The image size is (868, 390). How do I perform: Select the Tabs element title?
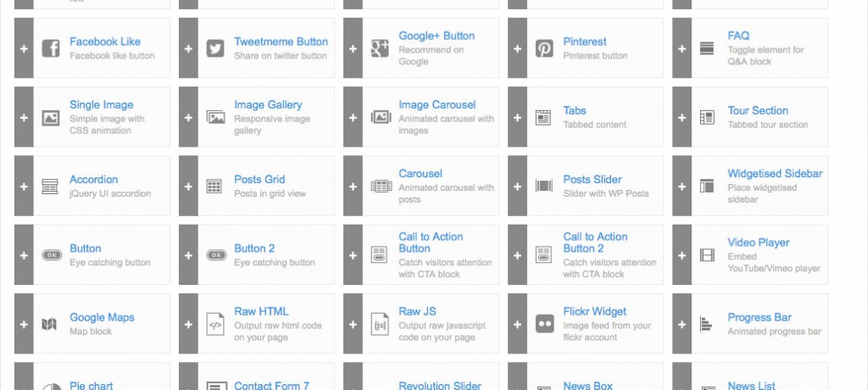tap(575, 111)
